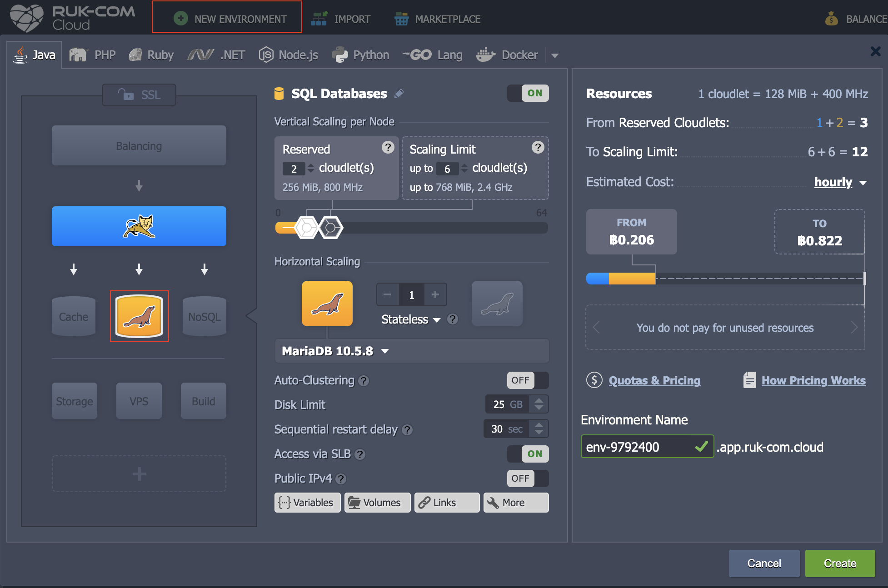
Task: Click the Cancel button
Action: click(764, 563)
